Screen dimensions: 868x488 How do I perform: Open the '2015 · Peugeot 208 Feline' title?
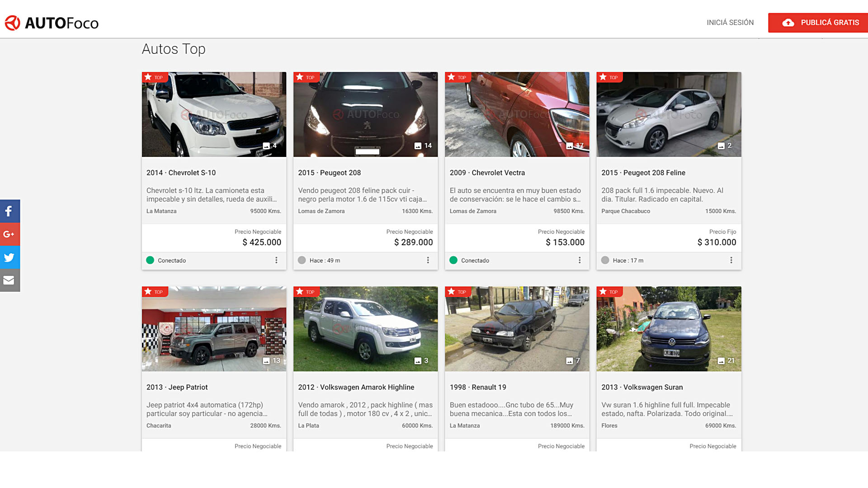643,173
